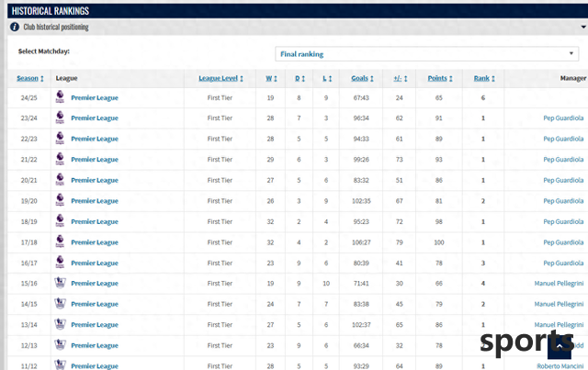Open Premier League link for season 11/12
The image size is (588, 370).
coord(95,366)
